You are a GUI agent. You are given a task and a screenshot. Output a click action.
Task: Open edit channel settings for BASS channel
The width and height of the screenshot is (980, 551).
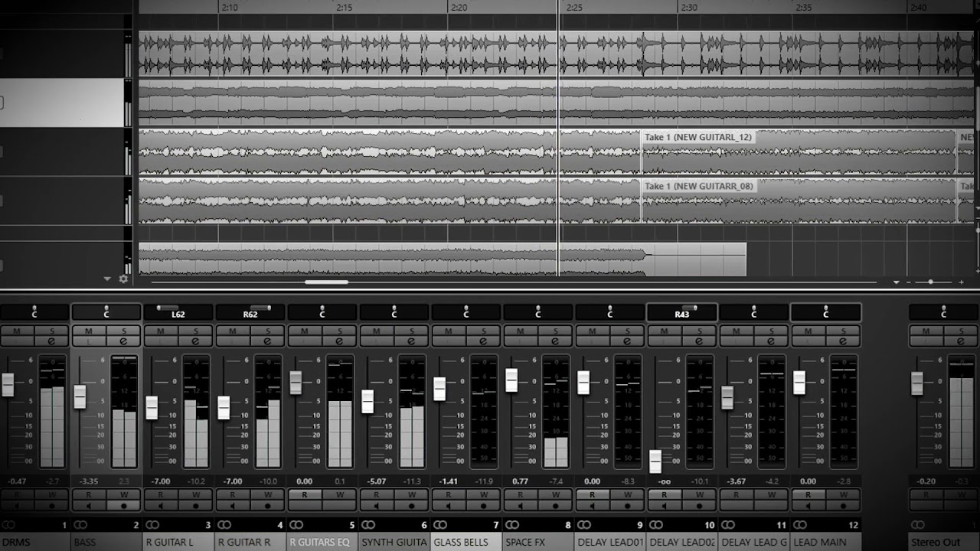click(x=124, y=341)
